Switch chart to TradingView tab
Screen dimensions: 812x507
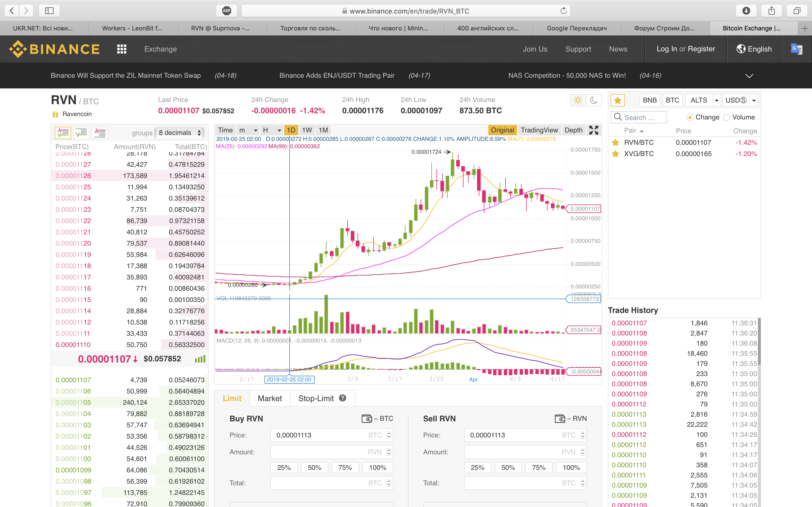point(539,130)
